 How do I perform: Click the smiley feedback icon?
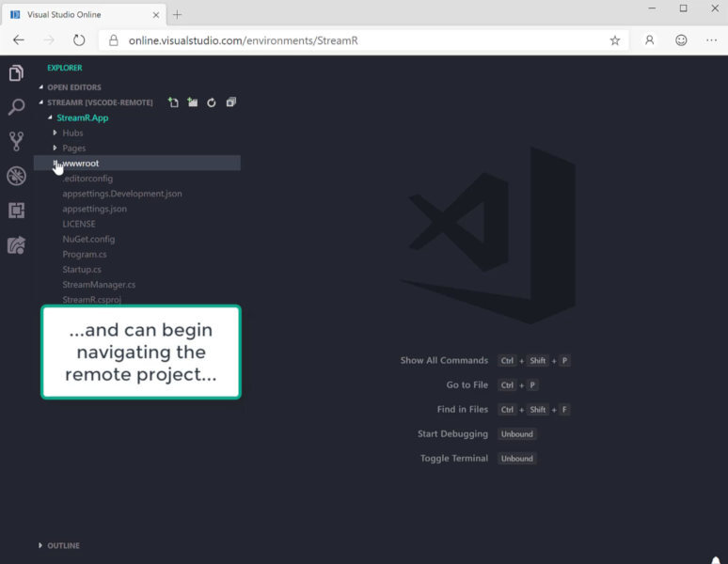pos(681,40)
